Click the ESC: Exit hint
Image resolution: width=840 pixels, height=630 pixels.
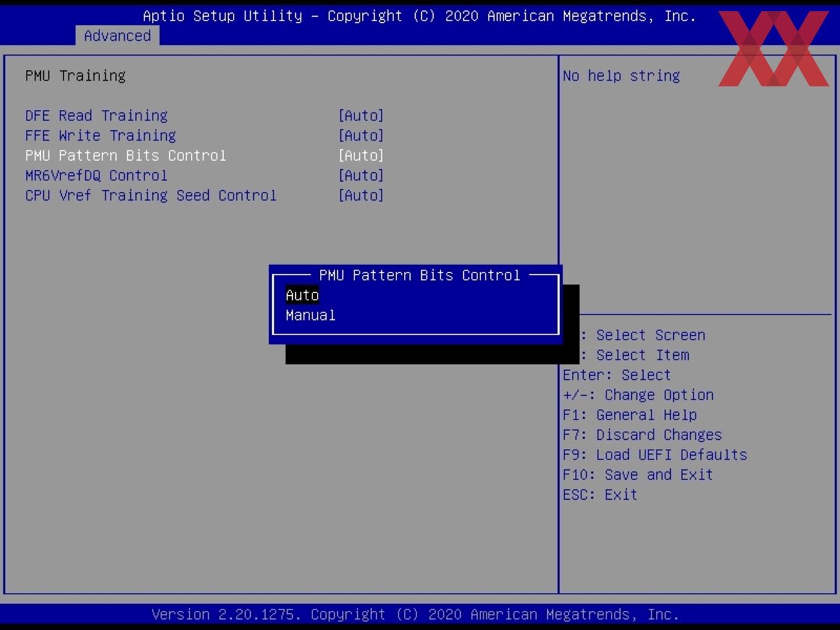point(600,494)
